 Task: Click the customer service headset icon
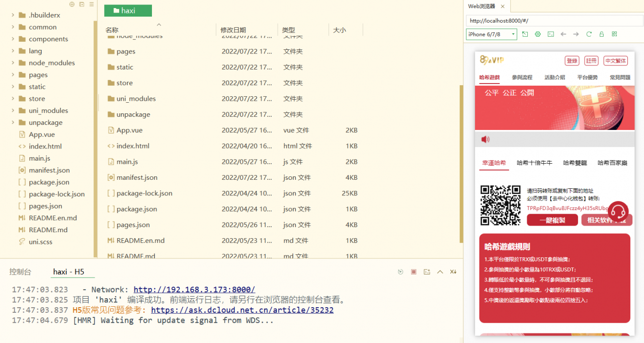618,211
